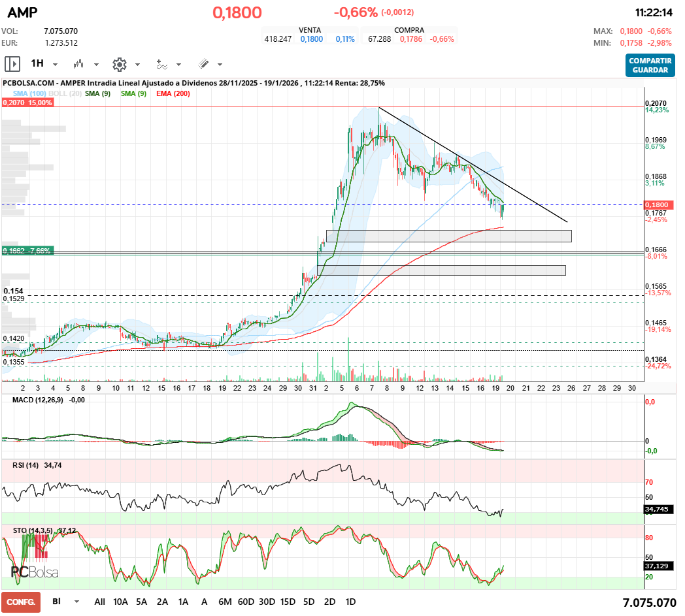Image resolution: width=685 pixels, height=616 pixels.
Task: Select the drawing pencil tool icon
Action: pyautogui.click(x=203, y=64)
